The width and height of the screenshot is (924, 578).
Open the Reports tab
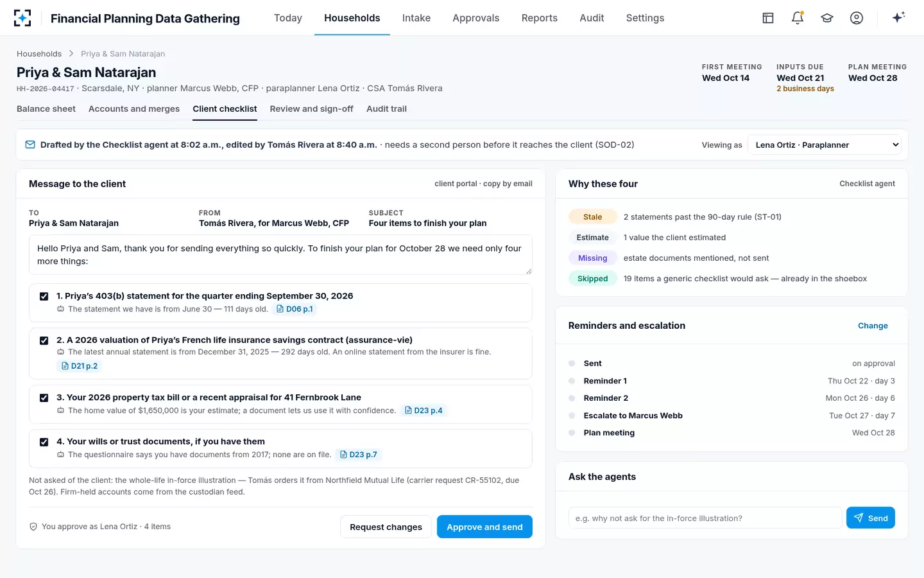[x=540, y=18]
